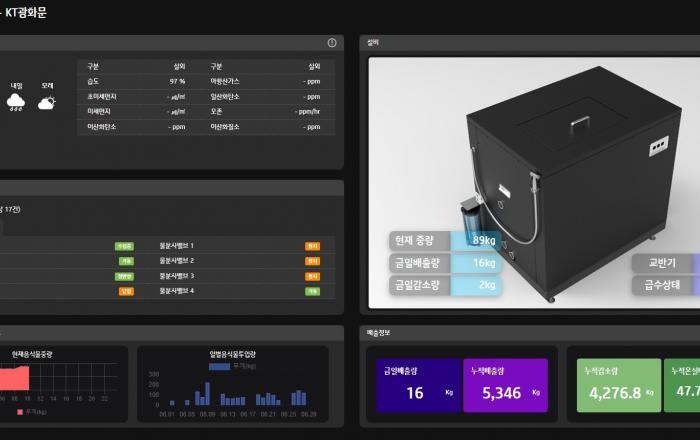Viewport: 700px width, 440px height.
Task: Select the 금일배출량 16kg overlay label
Action: coord(444,263)
